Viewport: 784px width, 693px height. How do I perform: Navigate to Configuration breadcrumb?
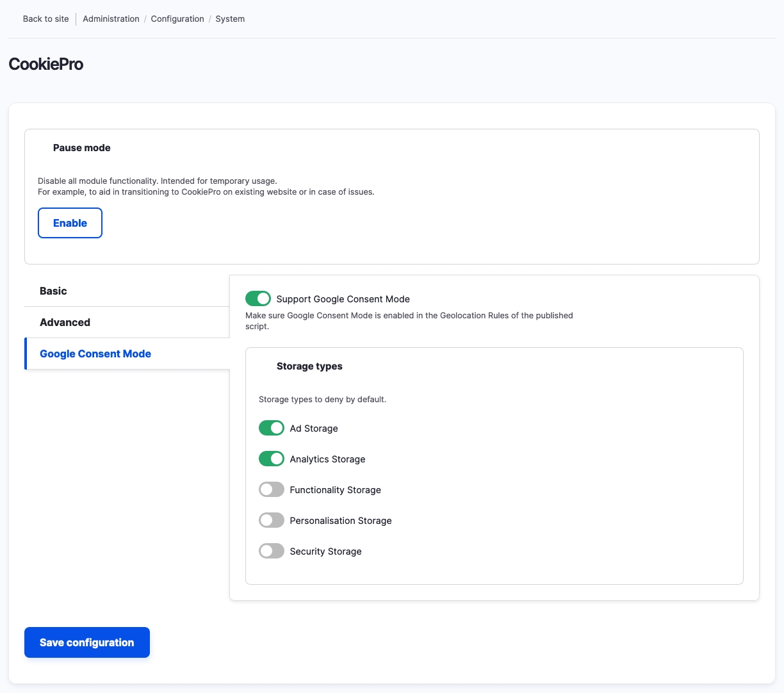177,19
